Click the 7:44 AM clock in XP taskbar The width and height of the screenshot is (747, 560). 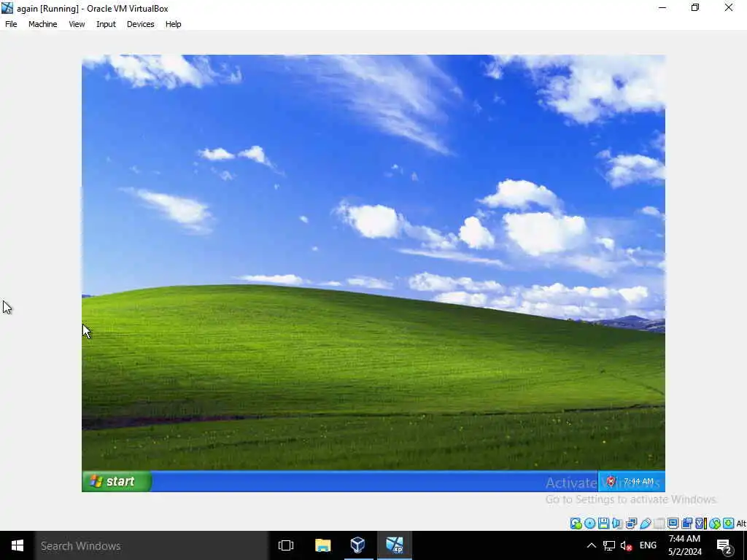pyautogui.click(x=638, y=481)
